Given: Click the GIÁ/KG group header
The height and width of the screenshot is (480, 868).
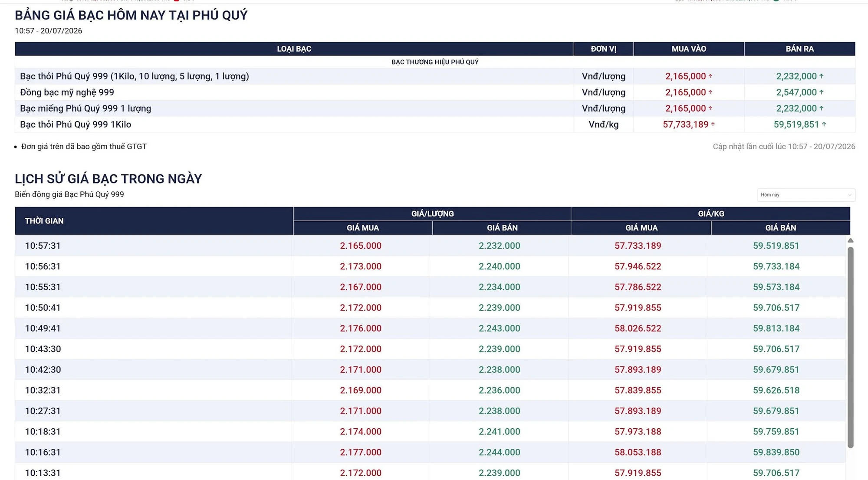Looking at the screenshot, I should [711, 214].
